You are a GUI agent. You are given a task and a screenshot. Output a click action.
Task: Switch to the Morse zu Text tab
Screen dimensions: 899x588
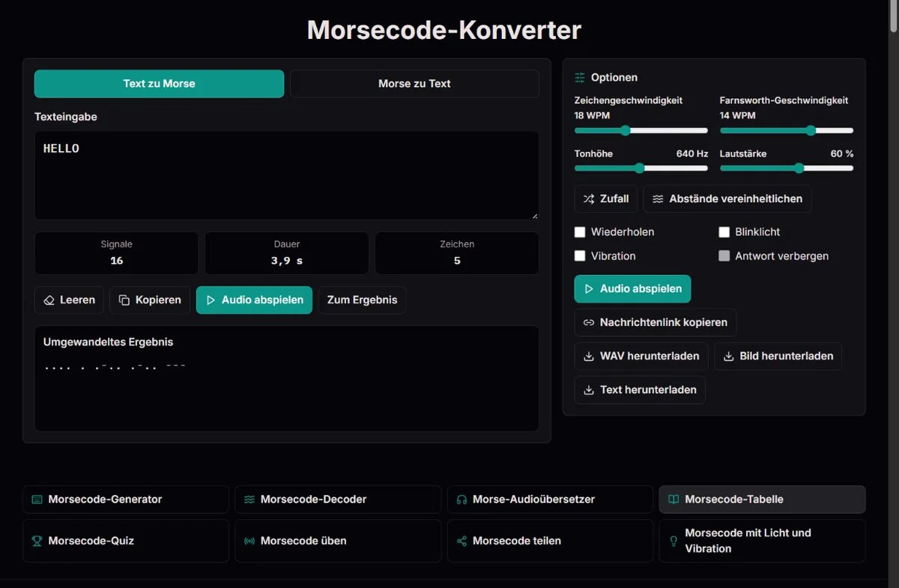click(x=414, y=84)
